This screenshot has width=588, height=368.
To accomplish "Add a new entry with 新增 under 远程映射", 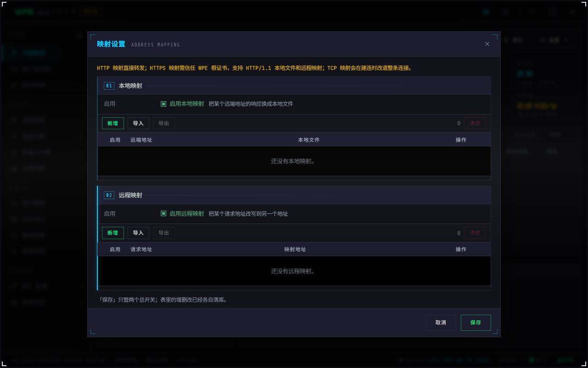I will pos(113,233).
